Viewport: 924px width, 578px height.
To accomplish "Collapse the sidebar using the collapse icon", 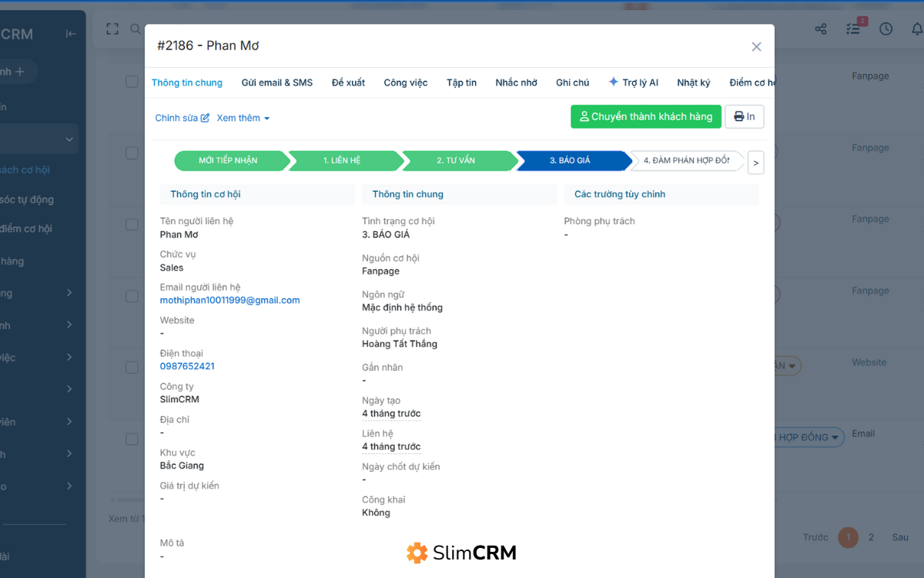I will (x=70, y=33).
